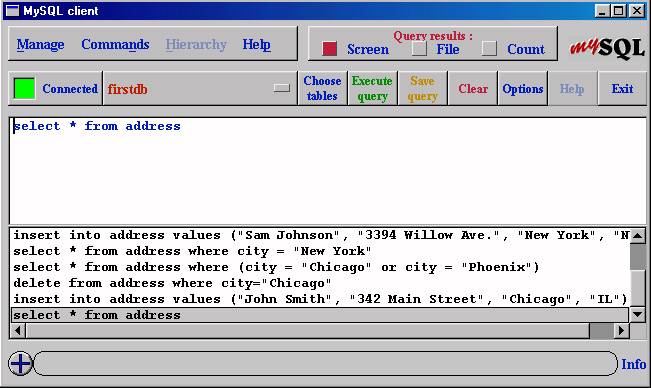Click the MySQL client title bar icon

(12, 11)
